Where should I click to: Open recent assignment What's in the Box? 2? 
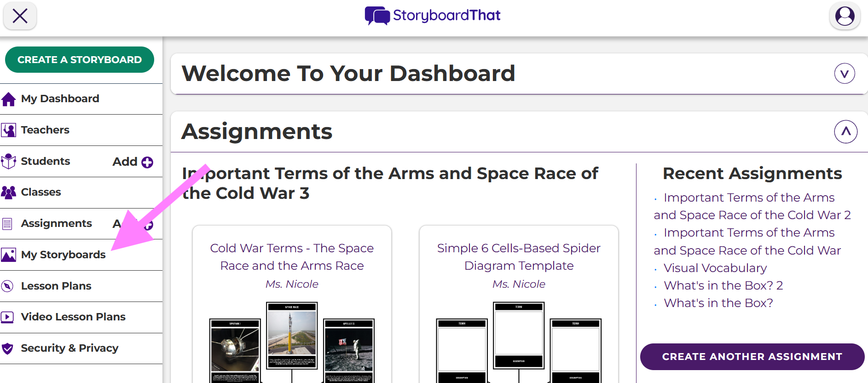click(x=723, y=285)
